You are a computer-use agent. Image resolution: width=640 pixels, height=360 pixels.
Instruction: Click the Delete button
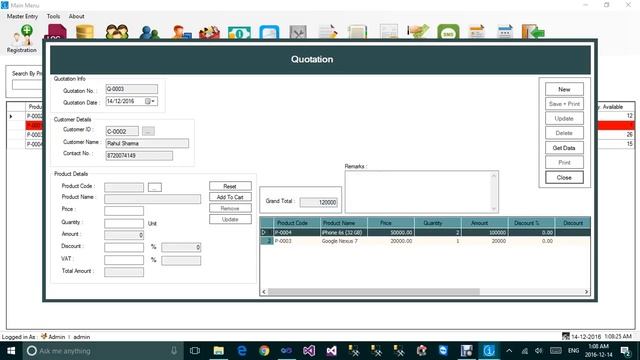pos(564,133)
